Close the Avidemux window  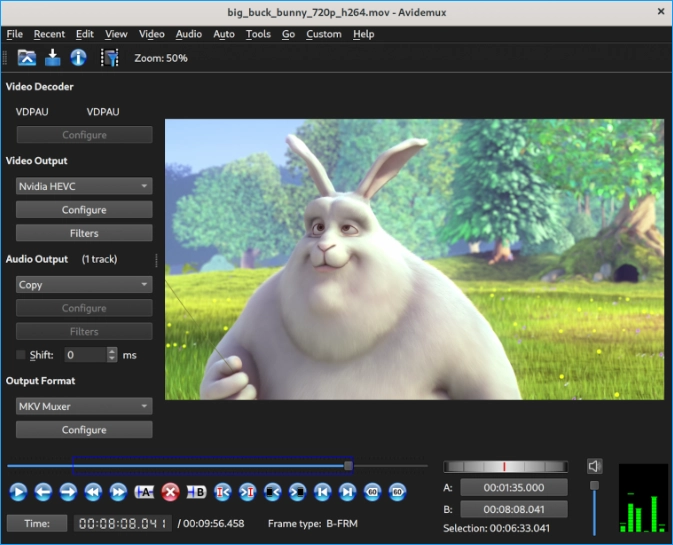point(661,12)
